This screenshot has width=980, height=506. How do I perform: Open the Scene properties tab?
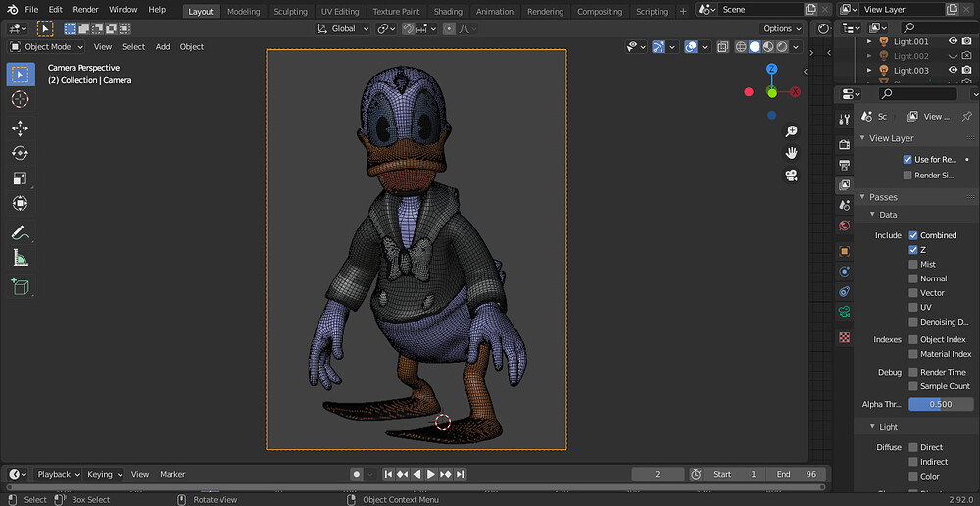click(845, 205)
